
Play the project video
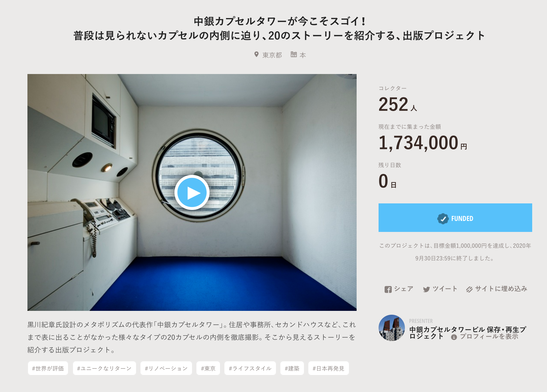[x=192, y=193]
